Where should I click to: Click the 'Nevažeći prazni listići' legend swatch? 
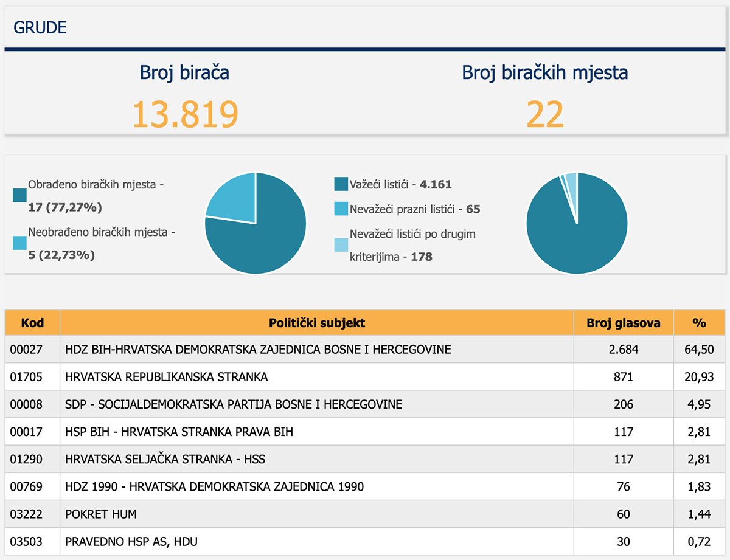[x=341, y=209]
